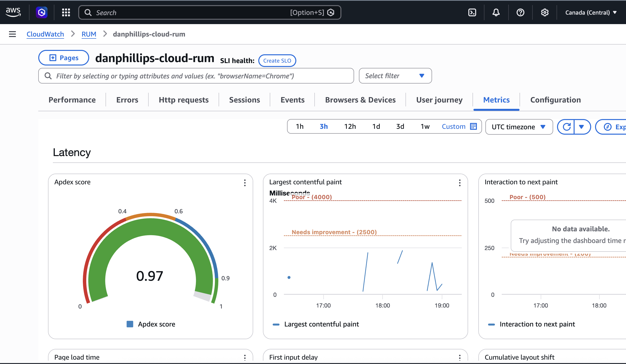Click the hamburger navigation menu icon
The height and width of the screenshot is (364, 626).
coord(12,34)
